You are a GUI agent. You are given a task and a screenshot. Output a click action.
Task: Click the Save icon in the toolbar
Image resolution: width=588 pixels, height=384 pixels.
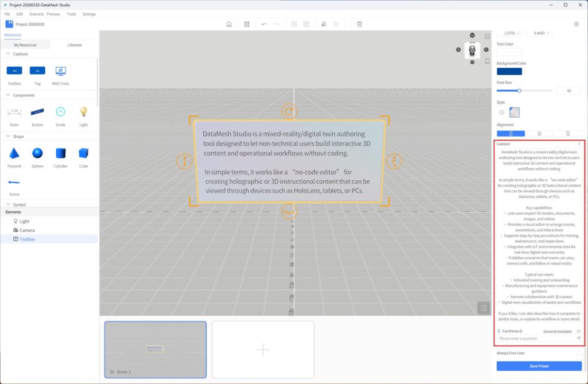point(246,24)
